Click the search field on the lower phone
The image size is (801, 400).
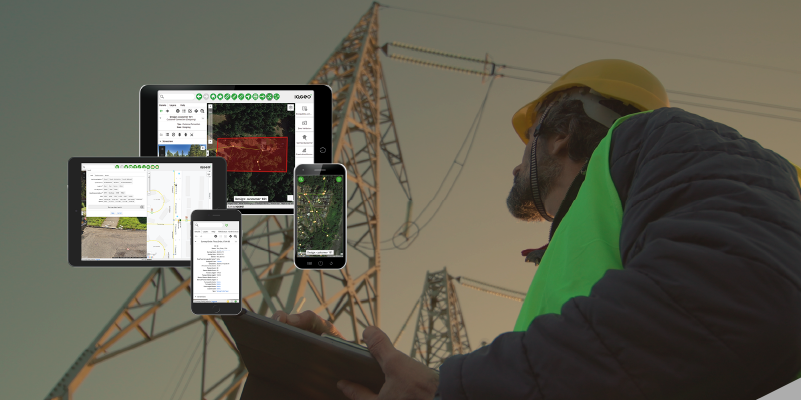click(209, 225)
